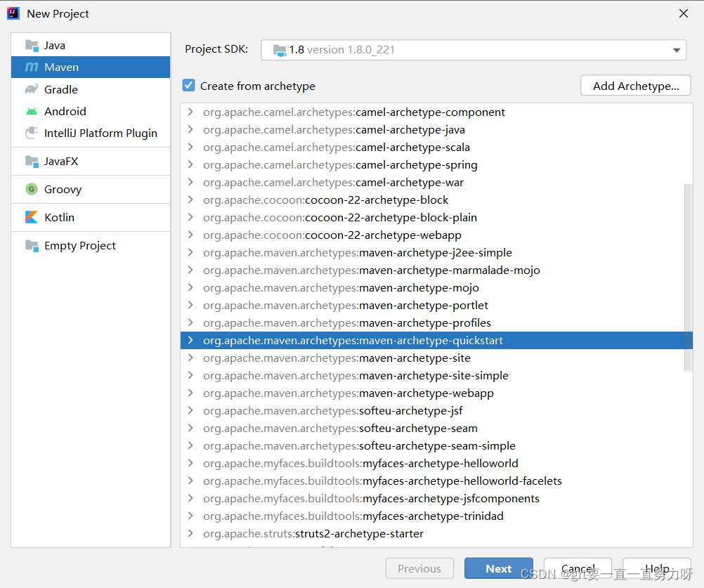Click the Empty Project folder icon
The height and width of the screenshot is (588, 704).
click(x=32, y=245)
